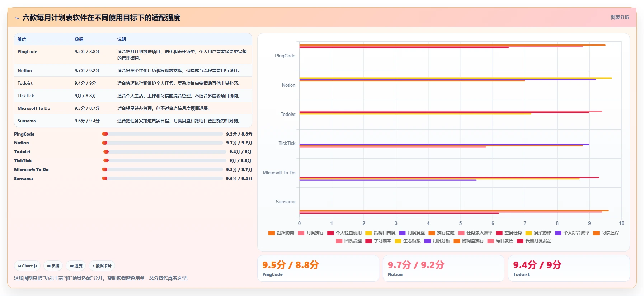Click Microsoft To Do progress bar
Viewport: 644px width, 296px height.
click(162, 169)
